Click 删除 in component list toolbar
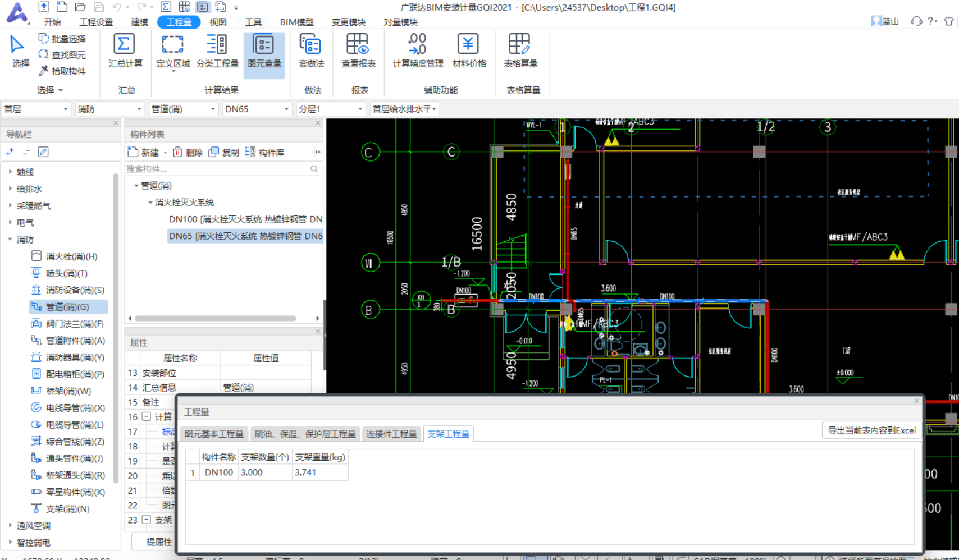 click(x=188, y=152)
